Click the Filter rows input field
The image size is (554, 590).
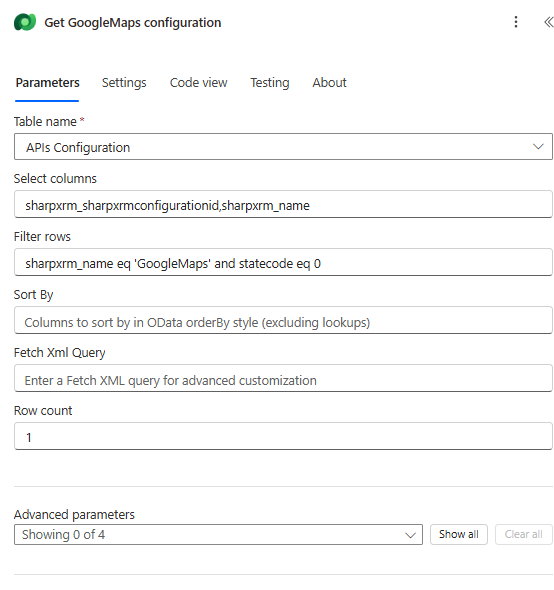click(283, 262)
